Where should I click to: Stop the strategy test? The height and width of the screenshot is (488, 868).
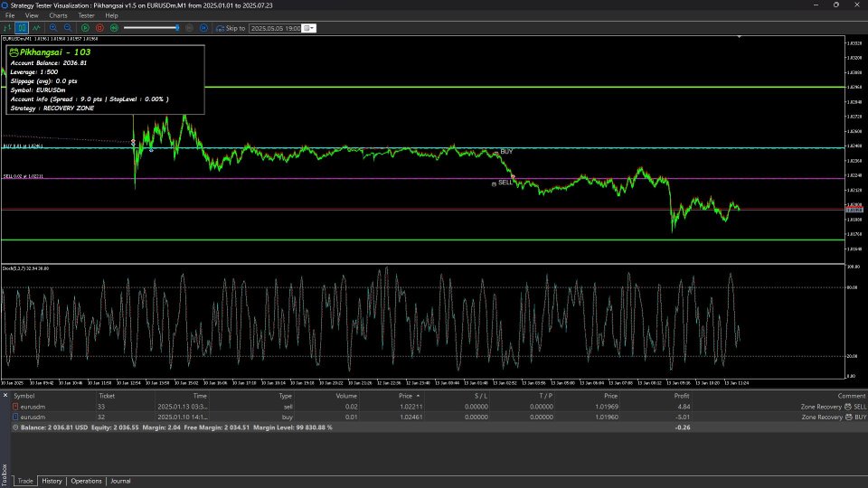(99, 28)
